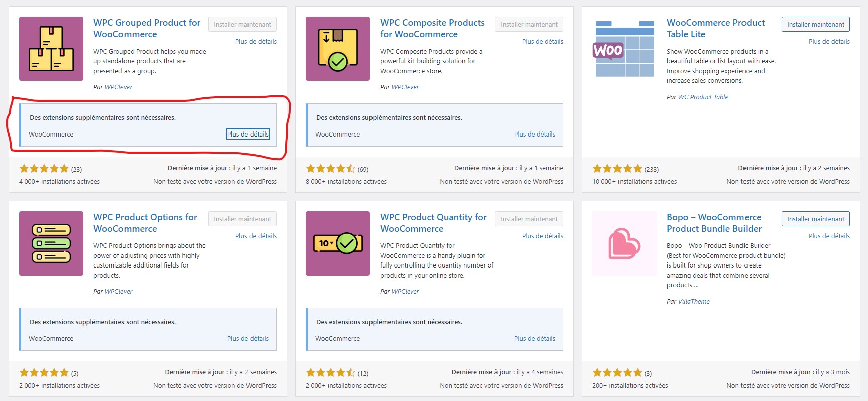Click the Bopo Bundle Builder description text
Image resolution: width=868 pixels, height=401 pixels.
pos(726,265)
